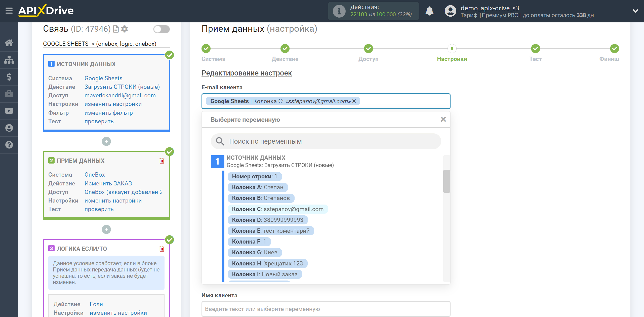Open the profile sidebar icon
Image resolution: width=644 pixels, height=317 pixels.
9,128
